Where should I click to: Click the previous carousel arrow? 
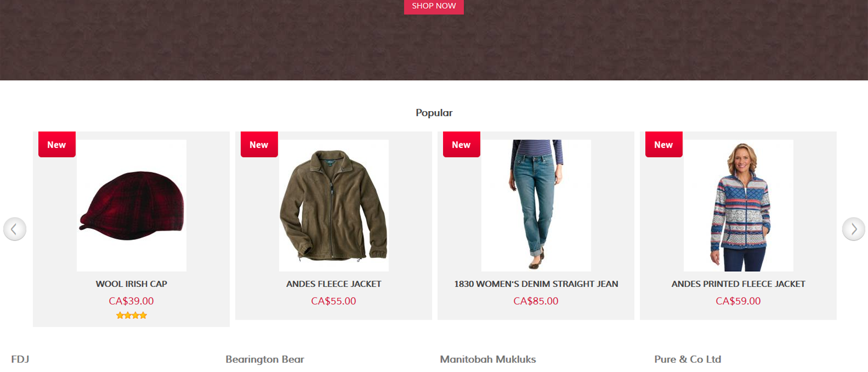point(15,229)
